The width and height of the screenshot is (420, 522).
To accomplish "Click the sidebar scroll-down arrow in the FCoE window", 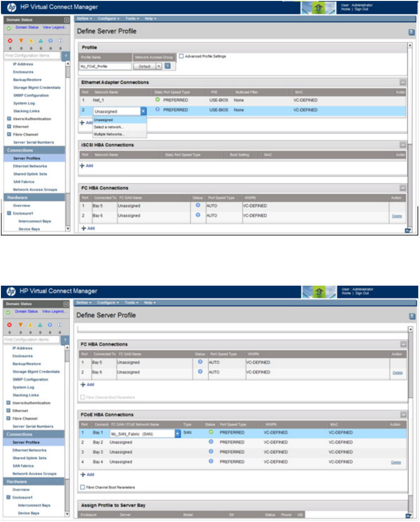I will point(67,514).
